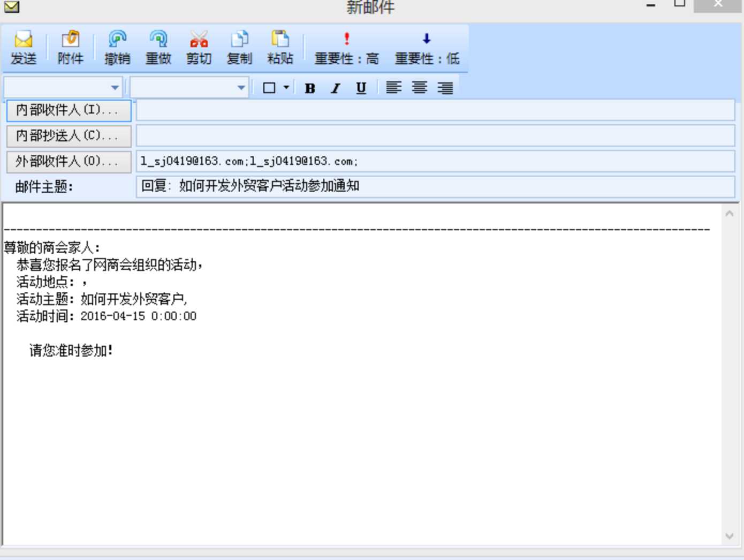
Task: Click line 尊敬的商会家人 in body
Action: [52, 247]
